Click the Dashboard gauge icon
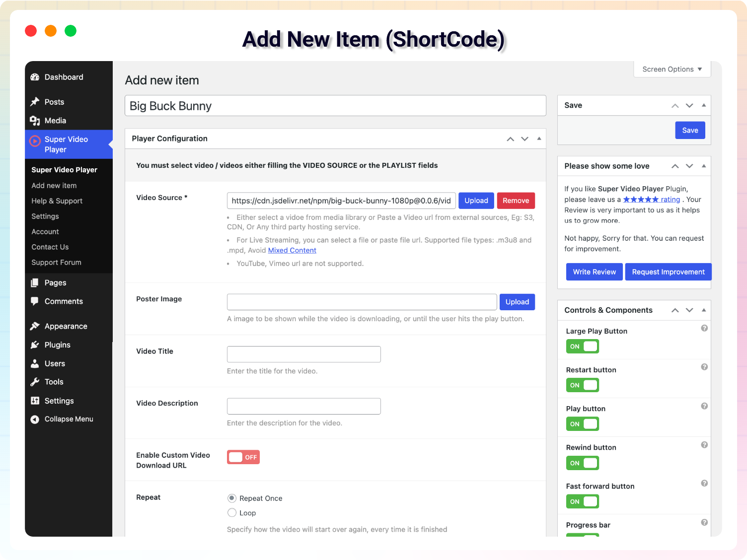 tap(35, 77)
